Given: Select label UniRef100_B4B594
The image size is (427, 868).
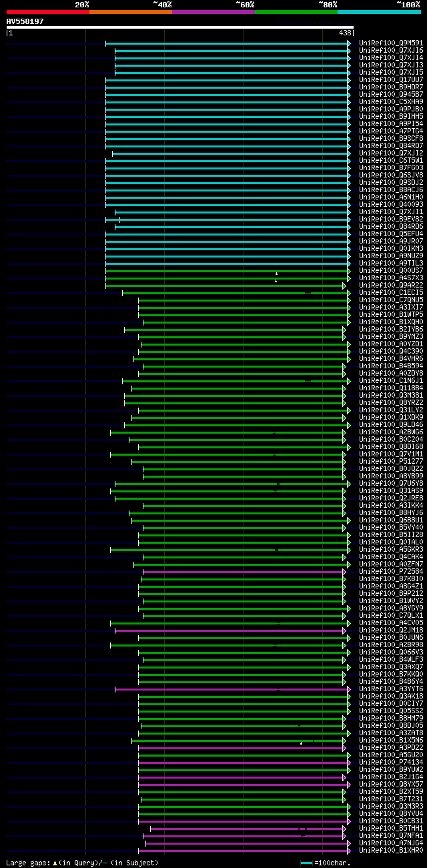Looking at the screenshot, I should click(391, 366).
